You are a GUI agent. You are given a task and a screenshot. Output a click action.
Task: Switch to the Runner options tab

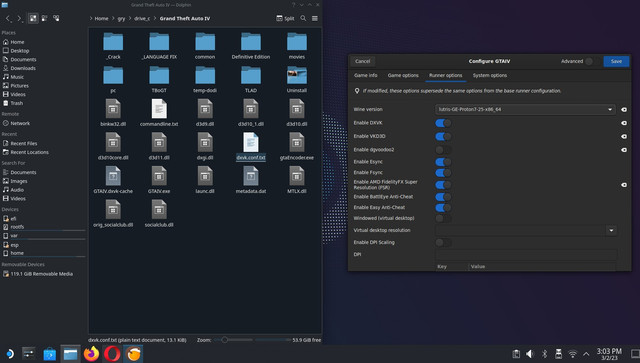pos(445,76)
